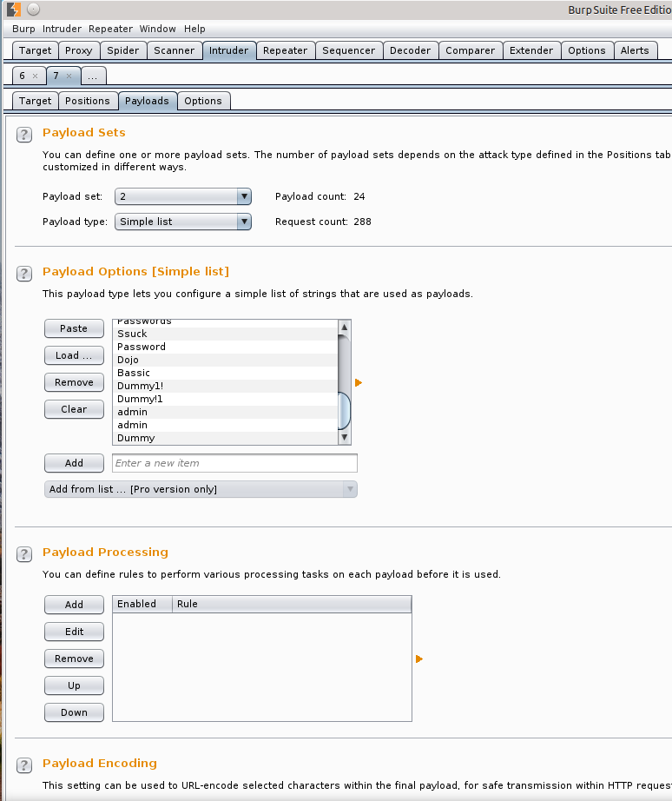The image size is (672, 801).
Task: Open help for Payload Processing section
Action: tap(24, 554)
